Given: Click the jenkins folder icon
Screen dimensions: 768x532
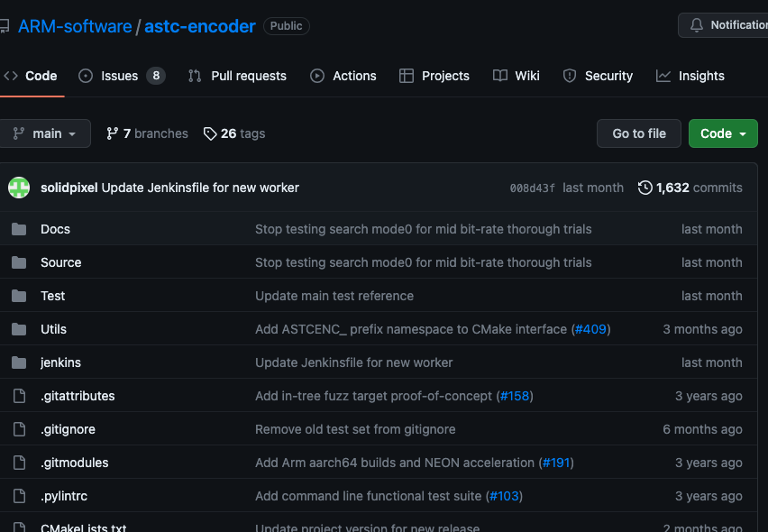Looking at the screenshot, I should click(19, 362).
